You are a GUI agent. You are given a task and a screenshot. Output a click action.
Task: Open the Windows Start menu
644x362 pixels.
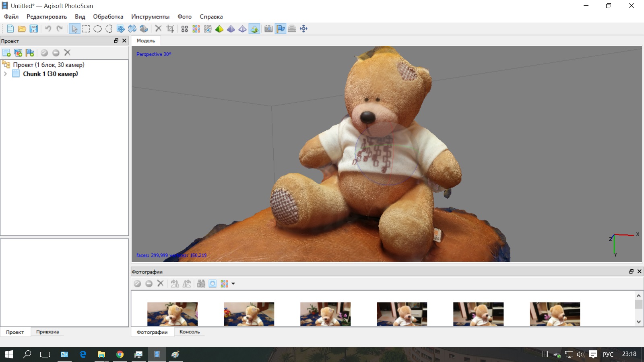(8, 354)
